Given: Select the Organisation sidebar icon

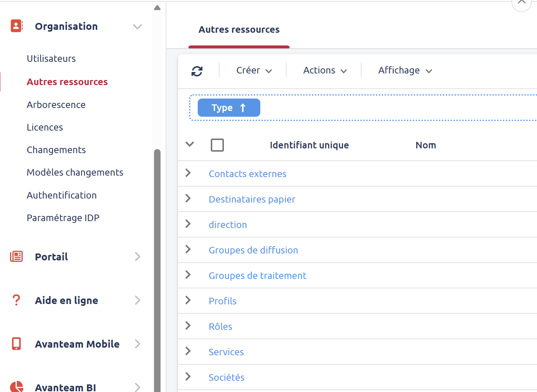Looking at the screenshot, I should point(16,26).
